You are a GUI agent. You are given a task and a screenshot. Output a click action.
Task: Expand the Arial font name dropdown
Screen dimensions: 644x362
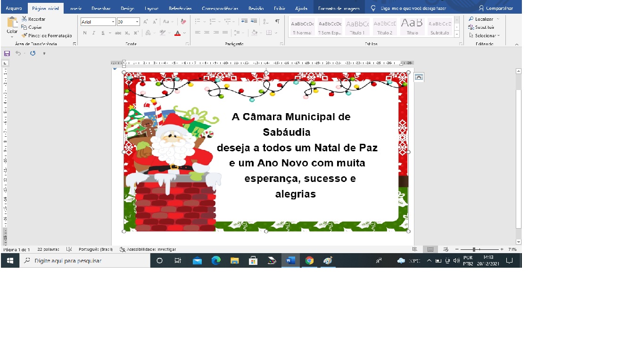[x=113, y=22]
